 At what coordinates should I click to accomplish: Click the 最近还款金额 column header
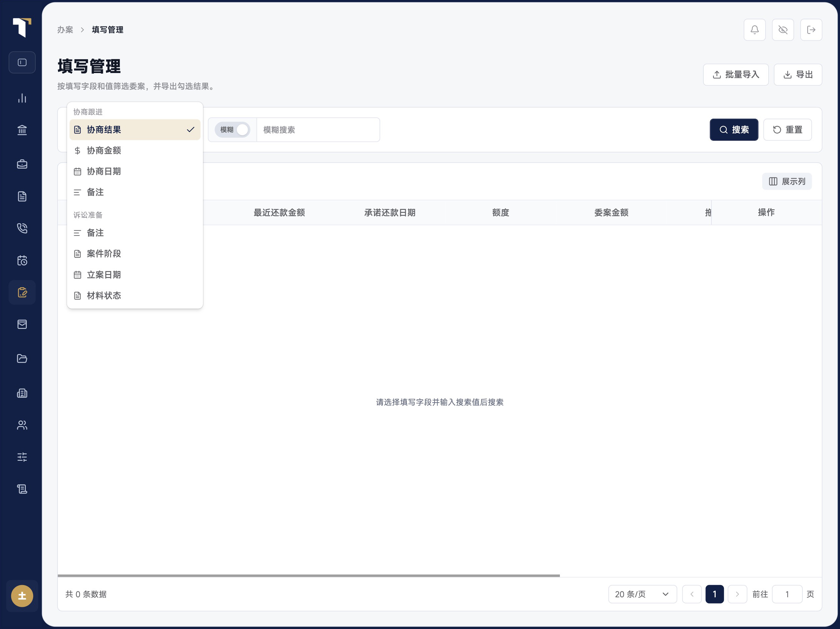click(279, 213)
